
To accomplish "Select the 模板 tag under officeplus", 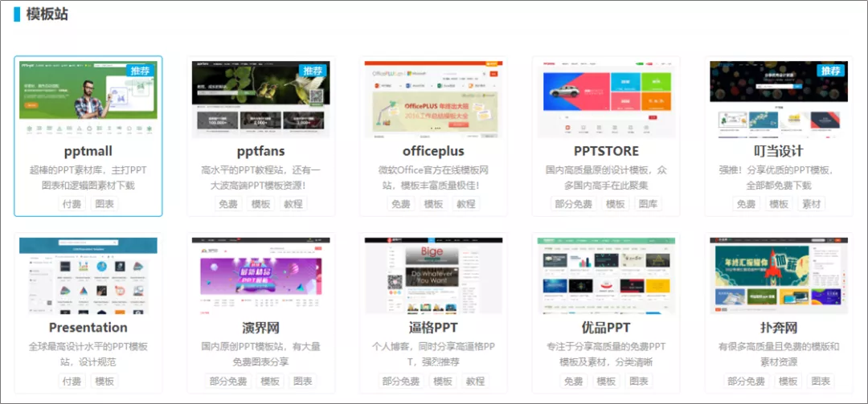I will (x=433, y=204).
